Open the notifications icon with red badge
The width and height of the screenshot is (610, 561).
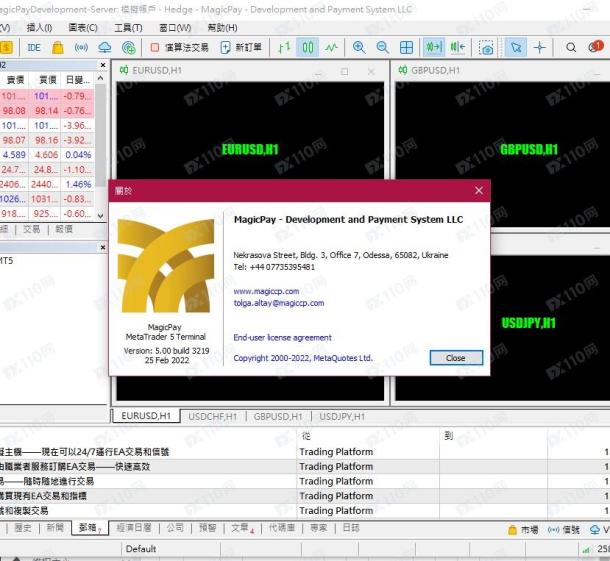coord(596,47)
